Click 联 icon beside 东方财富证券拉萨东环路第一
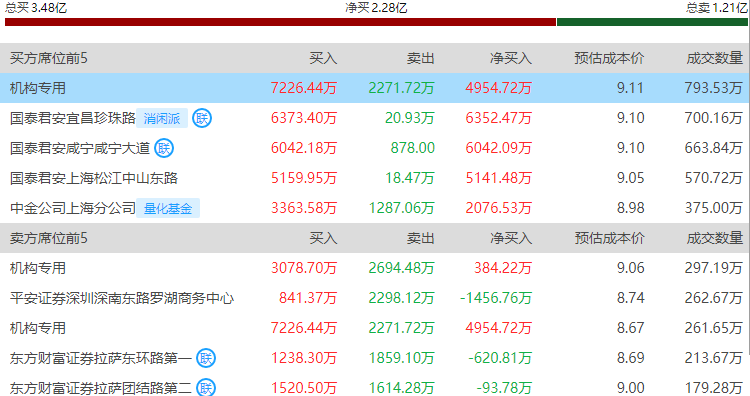 point(206,358)
